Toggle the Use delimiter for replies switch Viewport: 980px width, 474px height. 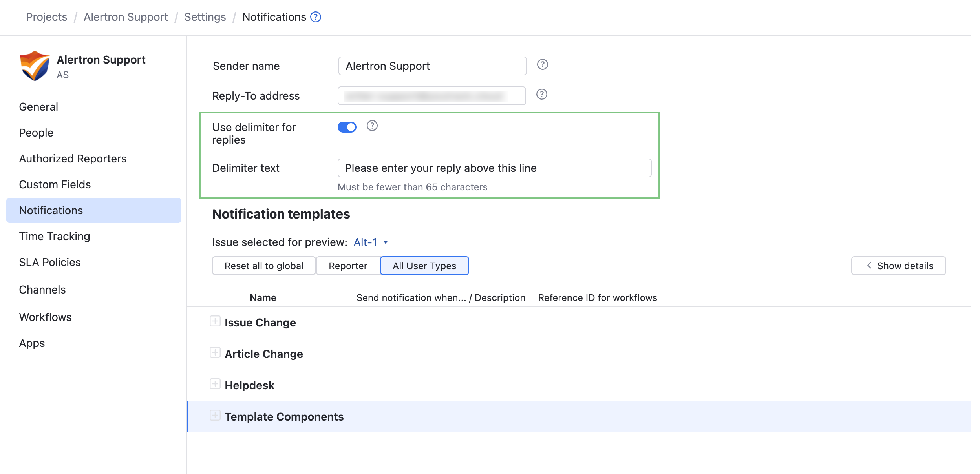click(347, 127)
